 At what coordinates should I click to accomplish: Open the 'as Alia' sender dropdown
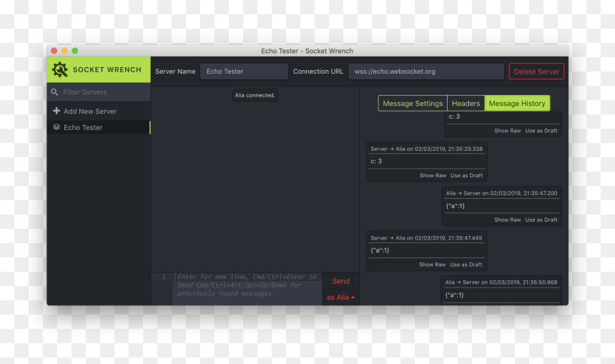tap(341, 297)
